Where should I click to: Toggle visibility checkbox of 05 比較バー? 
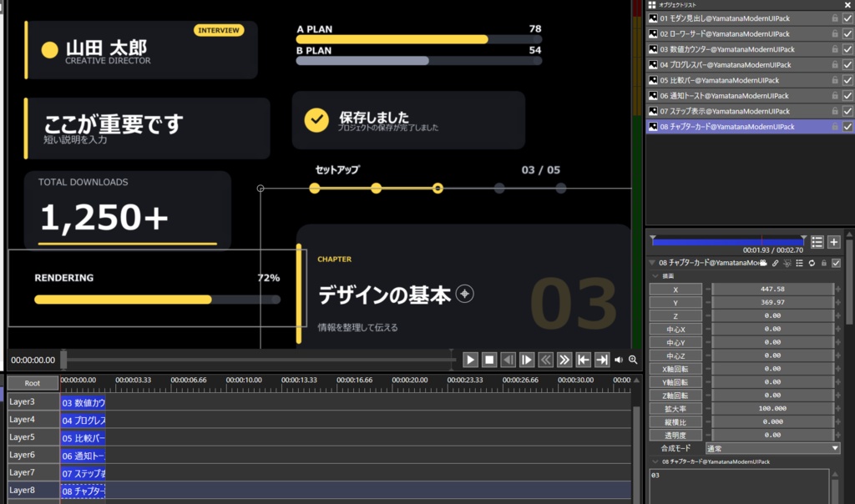(x=847, y=80)
